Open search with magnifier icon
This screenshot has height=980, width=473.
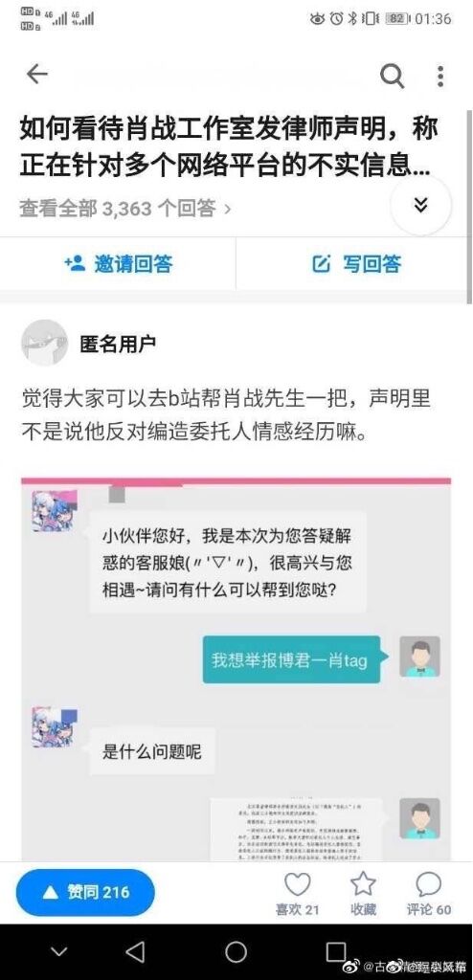393,76
